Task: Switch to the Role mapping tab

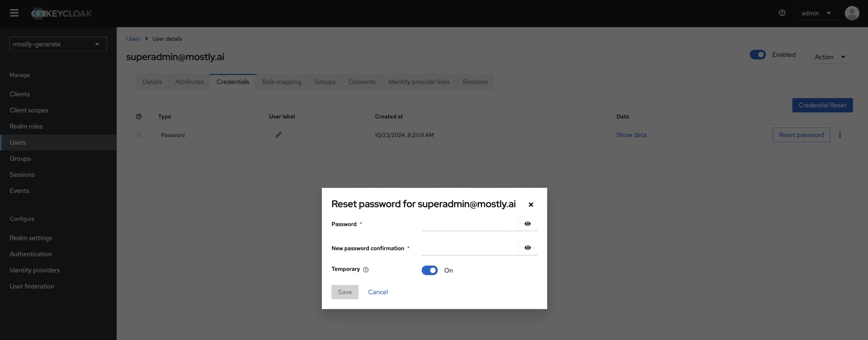Action: pyautogui.click(x=281, y=82)
